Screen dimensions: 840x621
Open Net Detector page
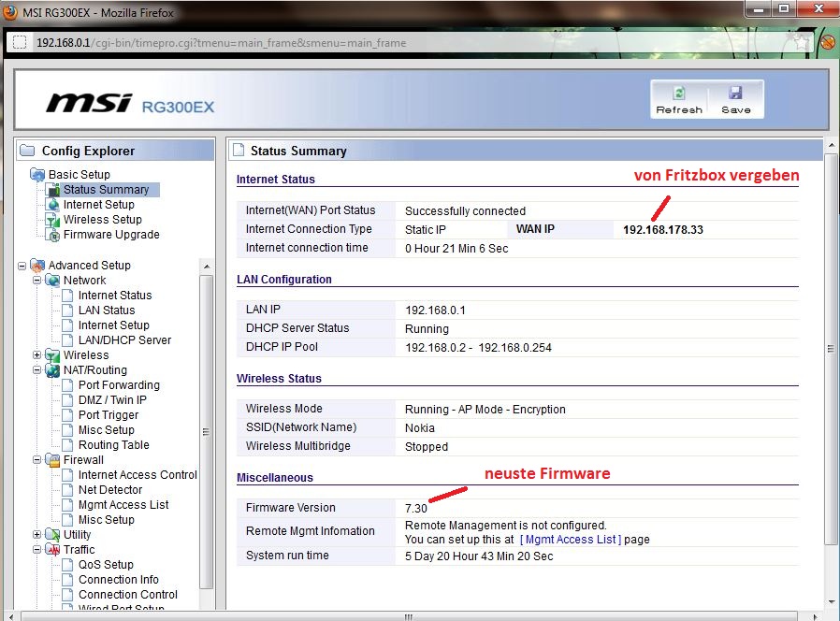110,490
